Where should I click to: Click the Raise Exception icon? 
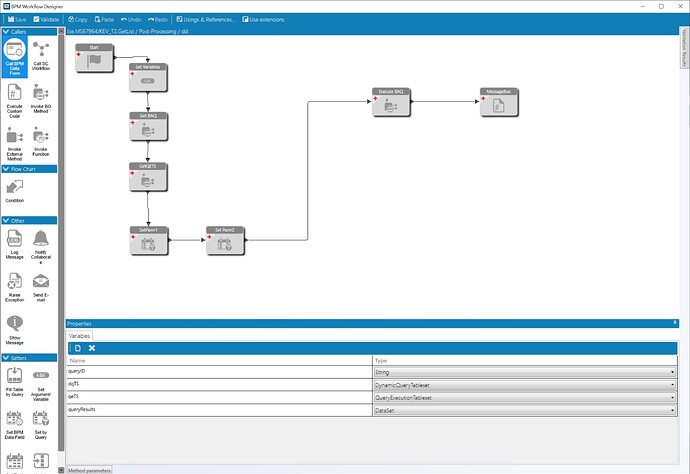point(15,287)
